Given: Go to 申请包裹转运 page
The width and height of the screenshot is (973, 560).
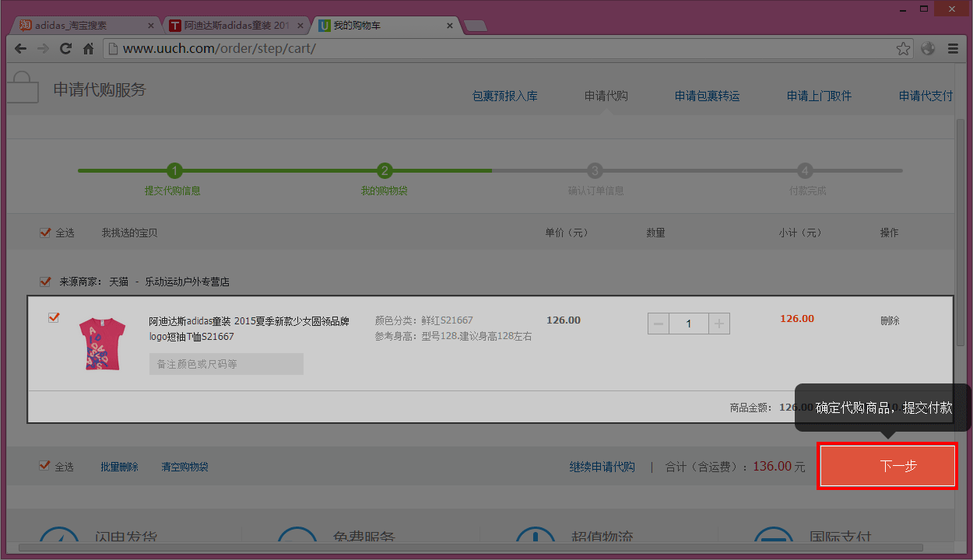Looking at the screenshot, I should [707, 96].
